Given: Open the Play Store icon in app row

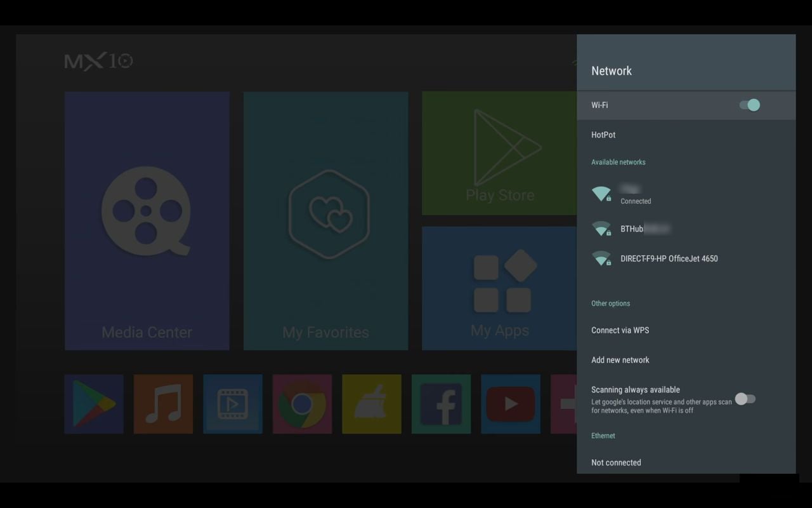Looking at the screenshot, I should (x=94, y=404).
